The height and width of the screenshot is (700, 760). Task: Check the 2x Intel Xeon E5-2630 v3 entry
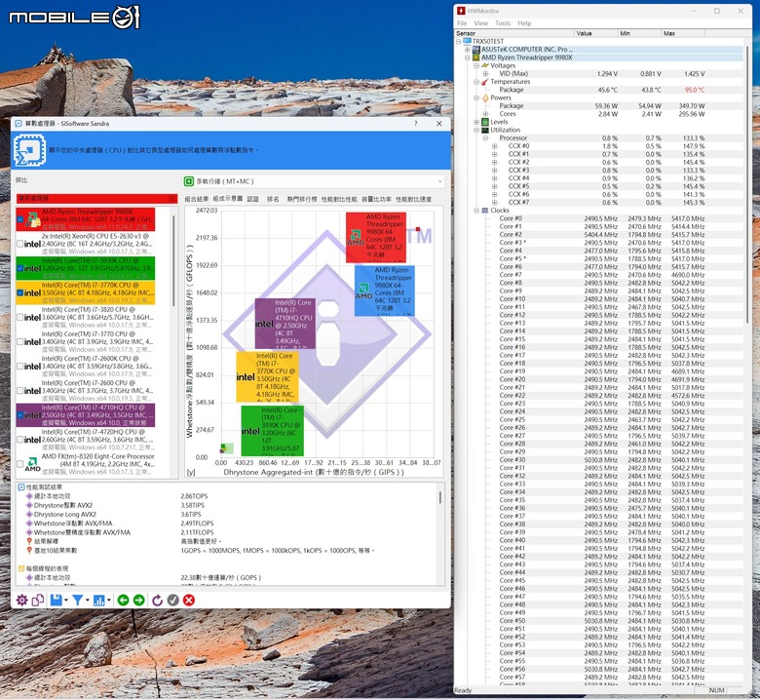[x=19, y=244]
